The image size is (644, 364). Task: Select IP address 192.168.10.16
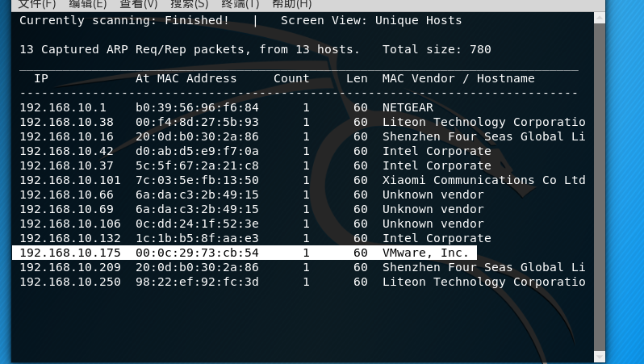(x=66, y=137)
